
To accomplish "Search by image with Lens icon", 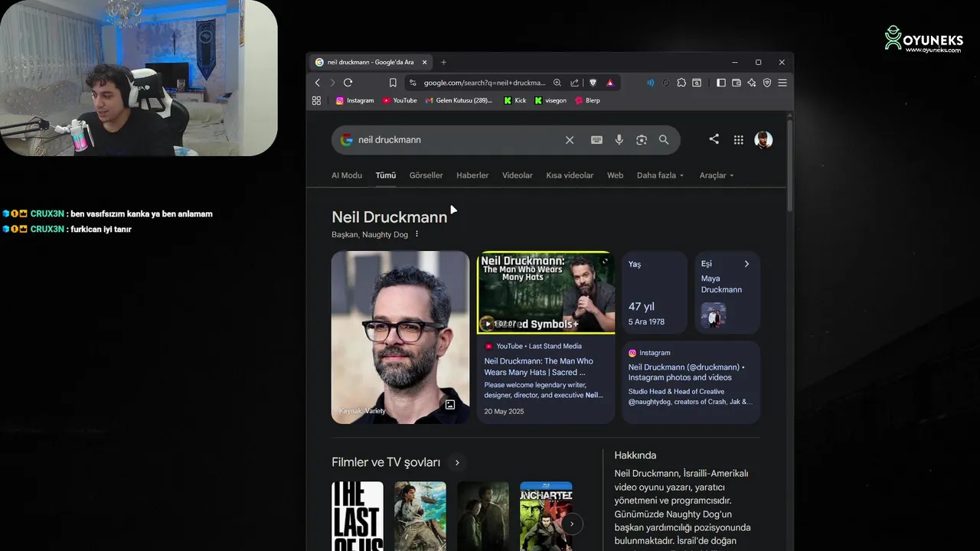I will pyautogui.click(x=642, y=140).
